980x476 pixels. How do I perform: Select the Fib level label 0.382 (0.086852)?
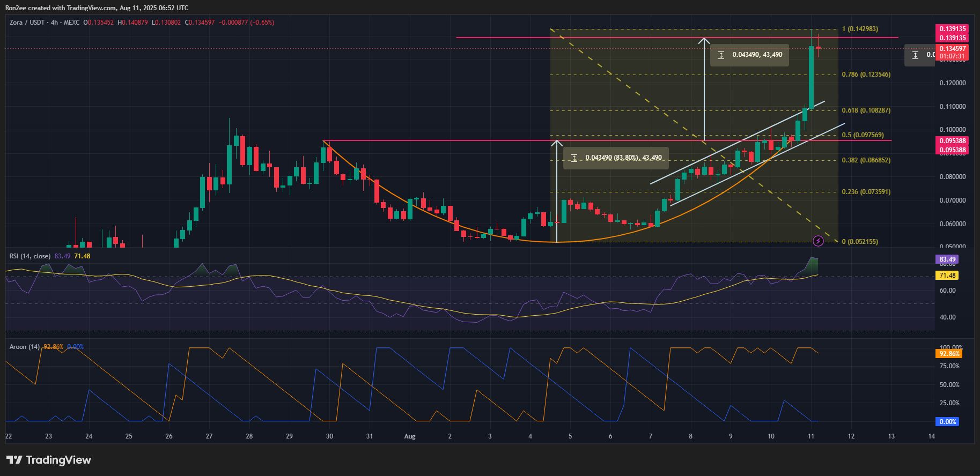(866, 160)
